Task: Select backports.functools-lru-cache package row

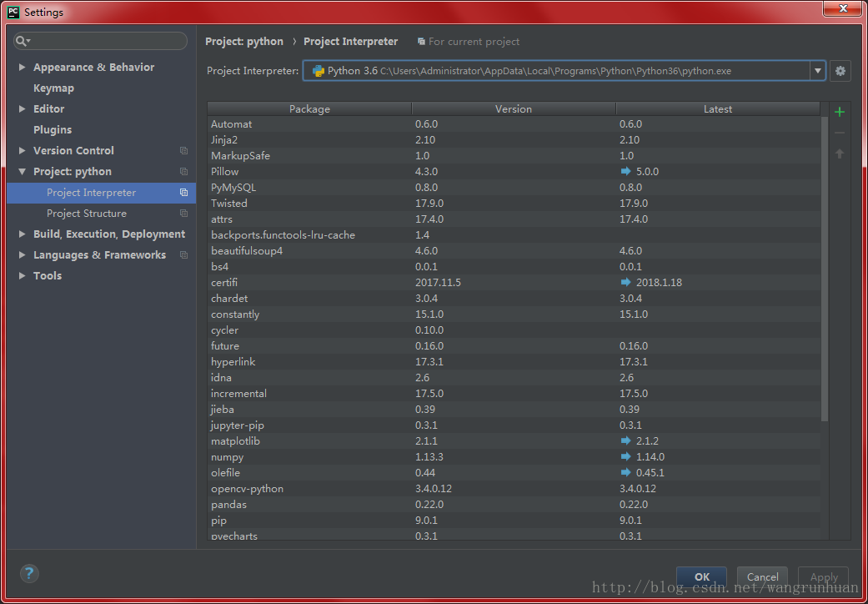Action: point(514,234)
